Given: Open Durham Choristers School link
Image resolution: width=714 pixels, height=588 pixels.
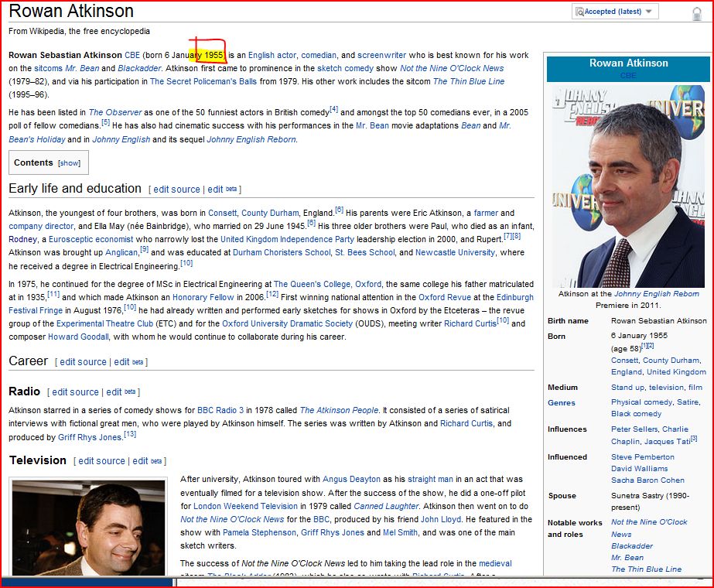Looking at the screenshot, I should tap(282, 253).
